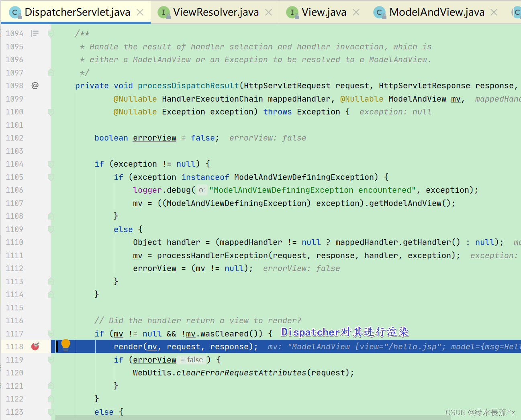Open the yellow lightbulb quick-fix on line 1118

coord(66,345)
